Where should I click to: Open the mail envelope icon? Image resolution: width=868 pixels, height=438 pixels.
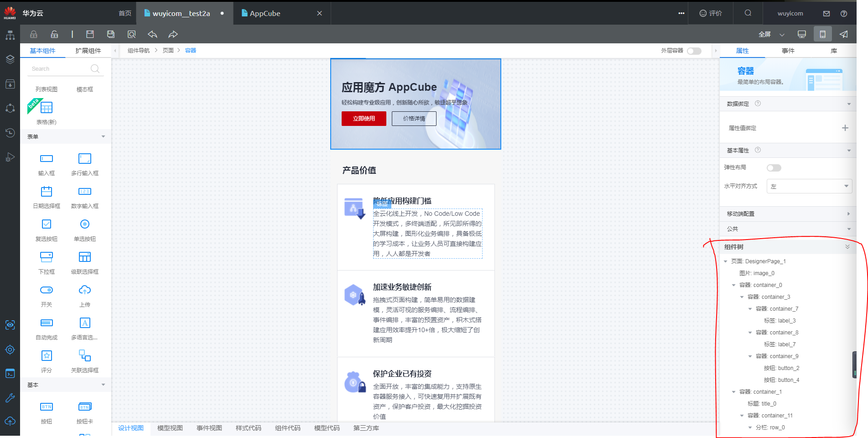[826, 14]
